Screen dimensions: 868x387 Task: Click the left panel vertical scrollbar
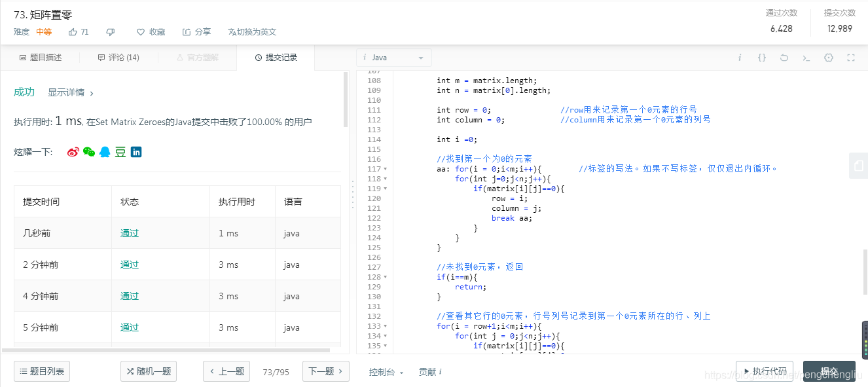pyautogui.click(x=346, y=100)
